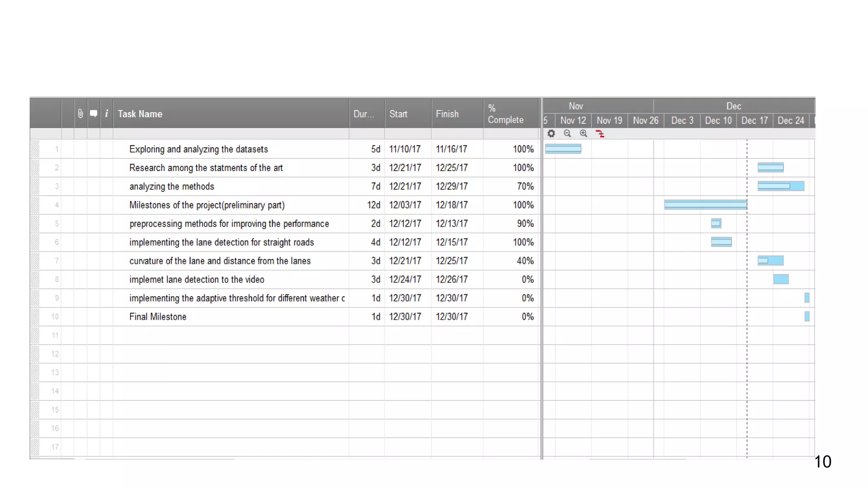Viewport: 868px width, 488px height.
Task: Click the Duration column header
Action: point(364,114)
